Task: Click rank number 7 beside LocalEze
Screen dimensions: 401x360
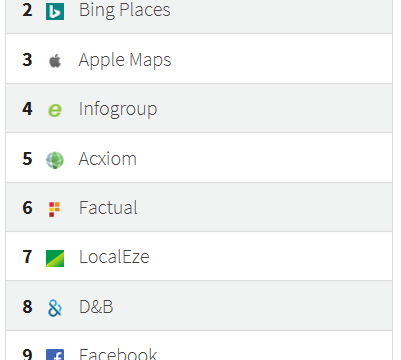Action: 27,257
